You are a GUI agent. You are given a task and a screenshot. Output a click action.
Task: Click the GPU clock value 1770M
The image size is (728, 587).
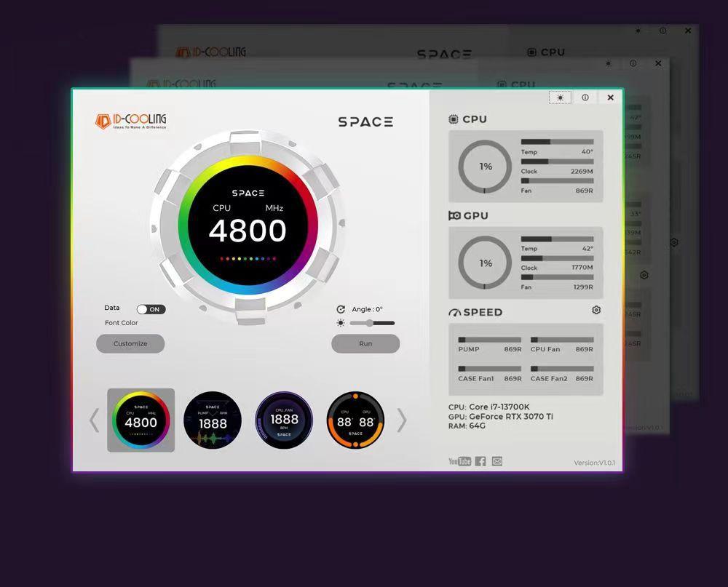582,268
